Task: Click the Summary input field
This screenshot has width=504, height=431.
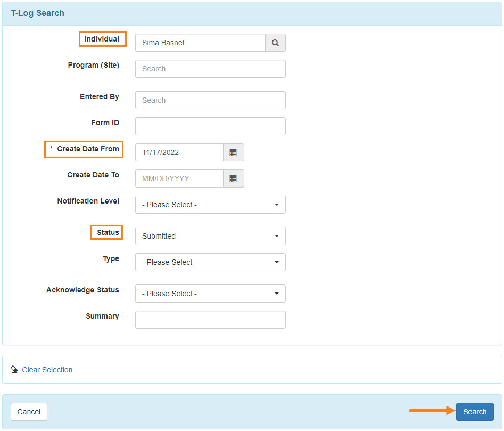Action: tap(210, 320)
